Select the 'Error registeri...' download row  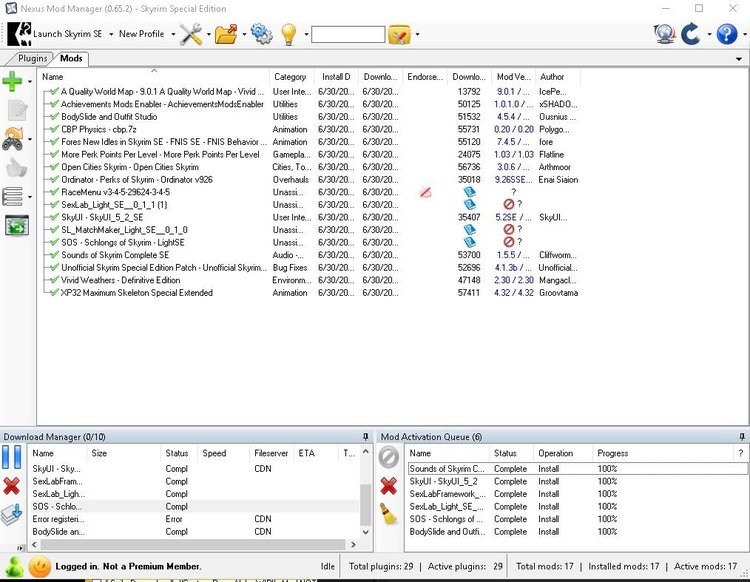(x=193, y=519)
